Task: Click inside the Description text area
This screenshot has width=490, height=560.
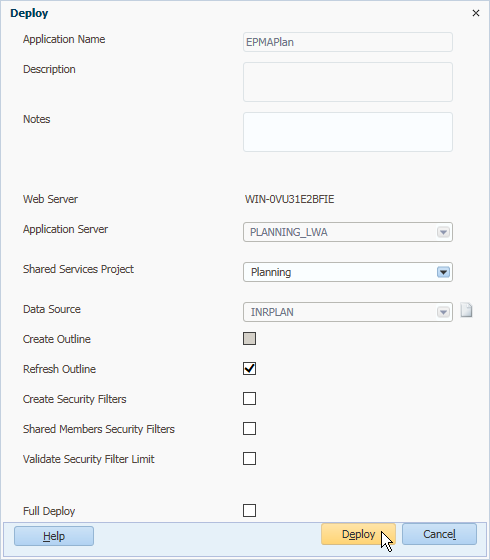Action: click(348, 82)
